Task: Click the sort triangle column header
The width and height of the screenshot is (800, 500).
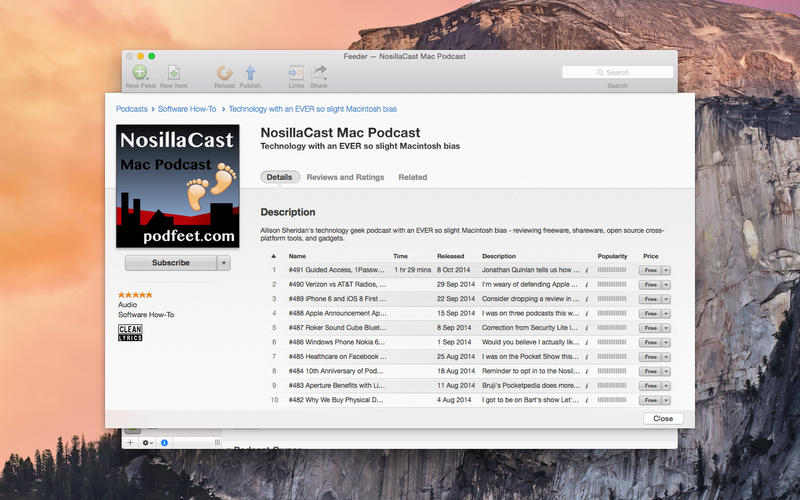Action: [273, 256]
